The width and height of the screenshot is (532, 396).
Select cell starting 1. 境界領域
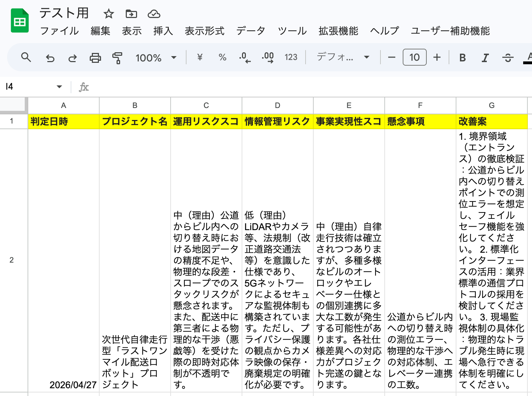(492, 260)
